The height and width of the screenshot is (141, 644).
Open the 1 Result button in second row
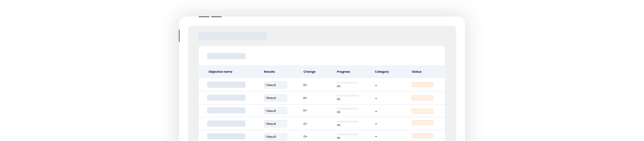[275, 98]
